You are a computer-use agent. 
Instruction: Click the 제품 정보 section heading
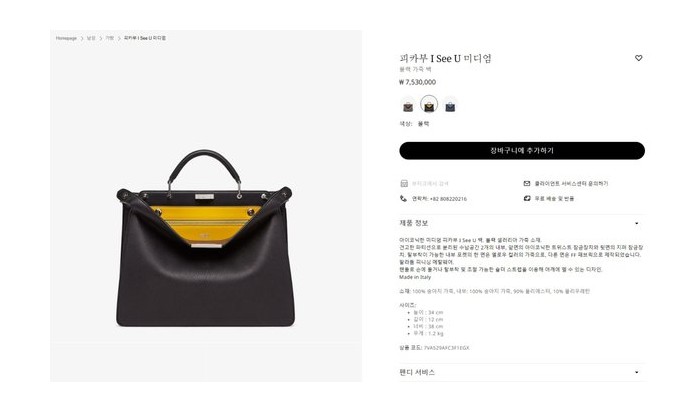[413, 223]
